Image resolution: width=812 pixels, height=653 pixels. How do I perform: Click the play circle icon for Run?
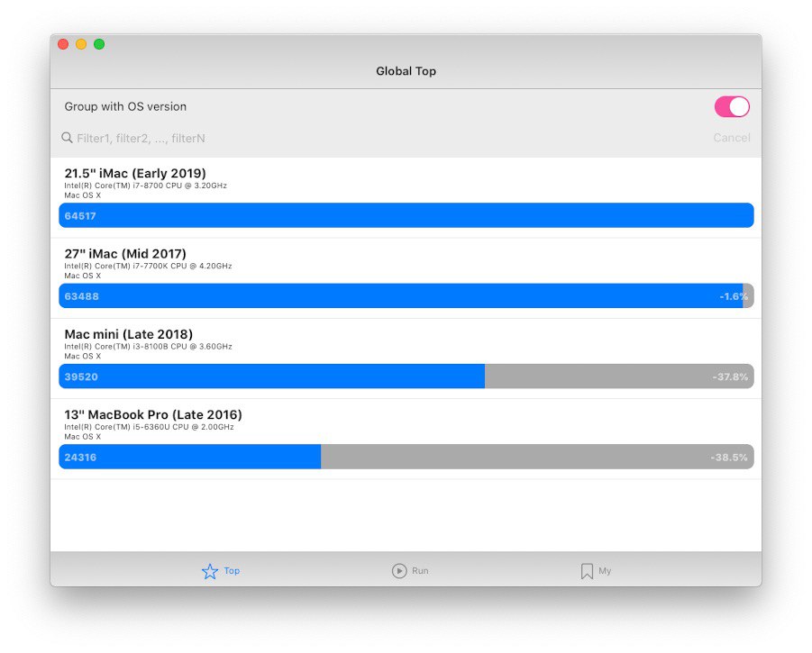(398, 571)
